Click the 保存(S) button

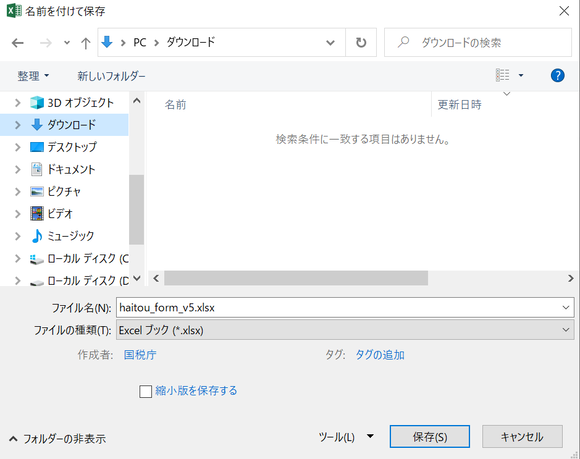pos(430,437)
